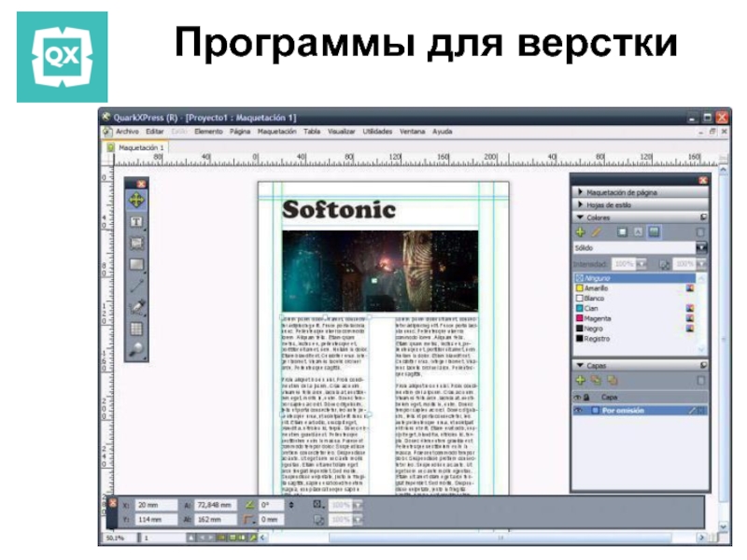Select the Item mover tool
The width and height of the screenshot is (747, 560).
click(x=136, y=200)
